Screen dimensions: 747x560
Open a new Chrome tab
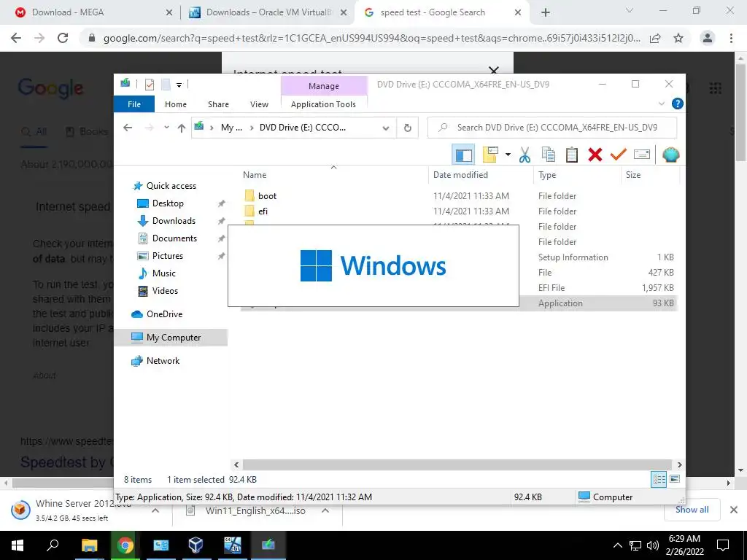(546, 12)
